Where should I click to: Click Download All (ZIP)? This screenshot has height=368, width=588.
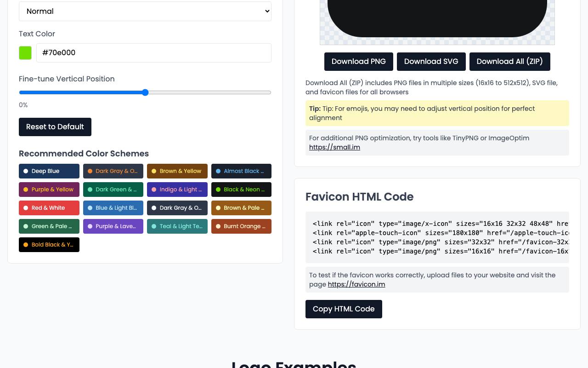click(x=510, y=62)
